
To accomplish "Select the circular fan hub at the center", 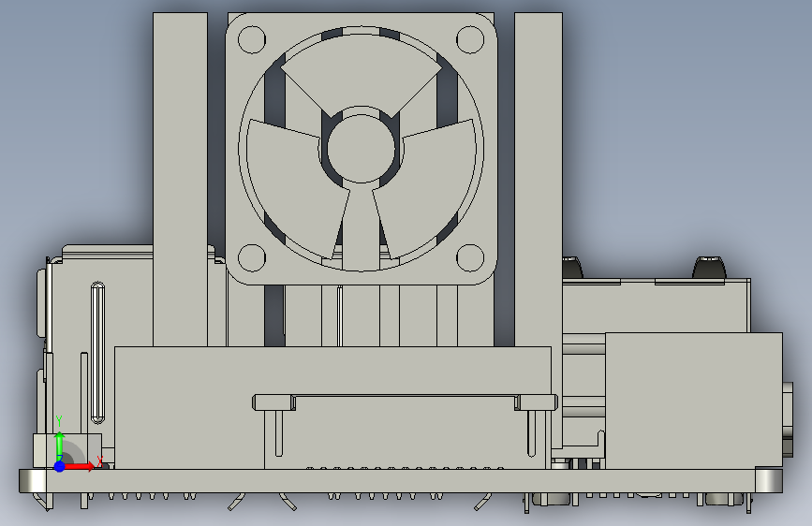I will click(x=361, y=149).
